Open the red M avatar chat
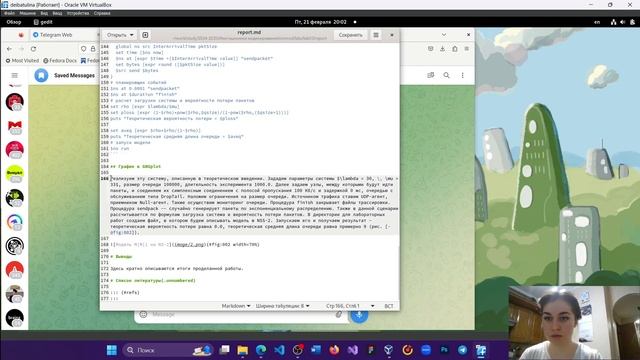 15,126
